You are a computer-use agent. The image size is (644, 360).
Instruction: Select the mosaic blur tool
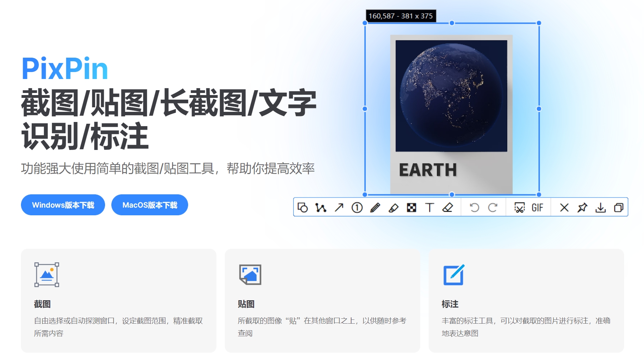[x=412, y=208]
